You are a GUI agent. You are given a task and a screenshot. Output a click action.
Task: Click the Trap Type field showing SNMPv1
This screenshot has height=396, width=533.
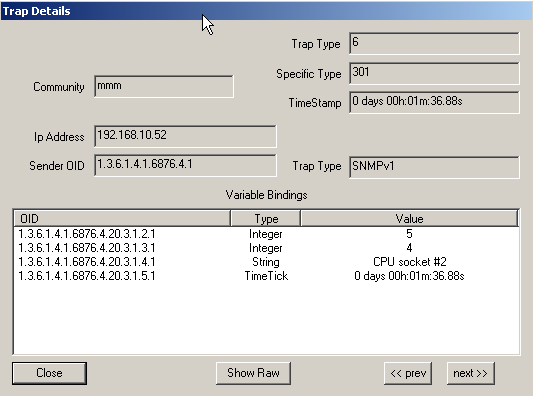(x=434, y=167)
